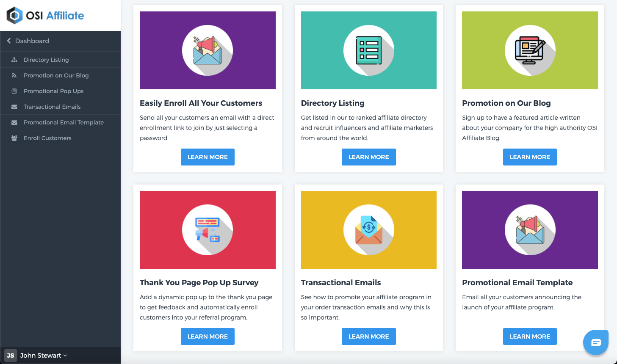Collapse menu with Dashboard back chevron
Screen dimensions: 617x364
click(9, 41)
